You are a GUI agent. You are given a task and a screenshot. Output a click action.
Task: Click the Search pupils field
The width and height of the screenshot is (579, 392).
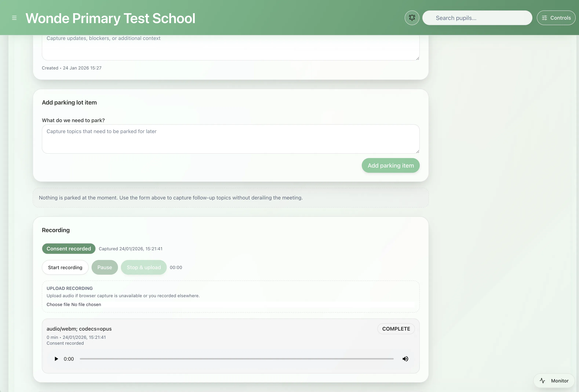click(x=477, y=18)
